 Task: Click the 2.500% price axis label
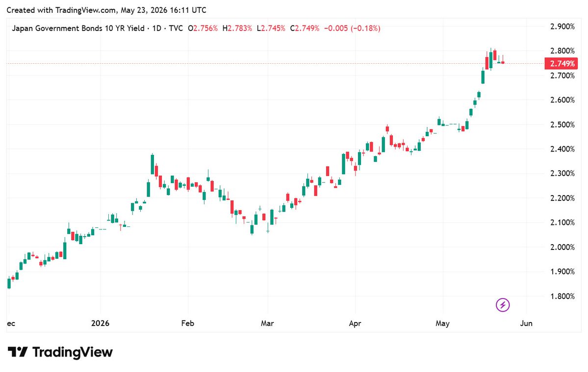pos(562,125)
